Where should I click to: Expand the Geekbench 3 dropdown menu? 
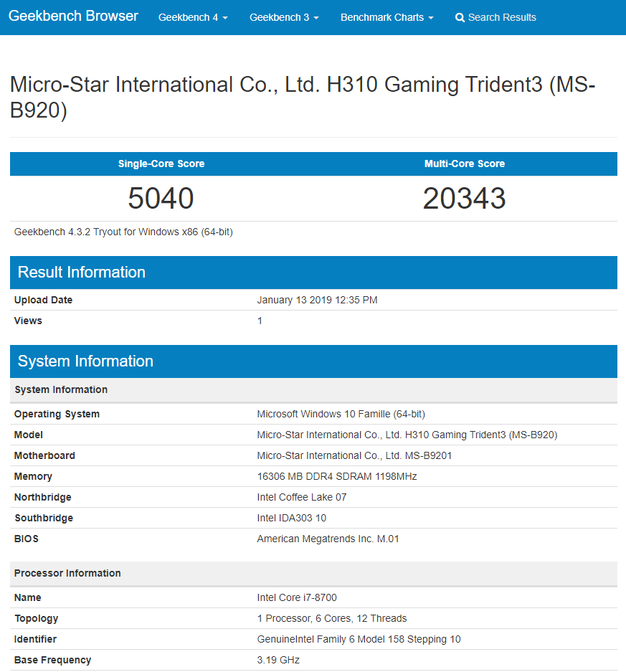point(284,18)
